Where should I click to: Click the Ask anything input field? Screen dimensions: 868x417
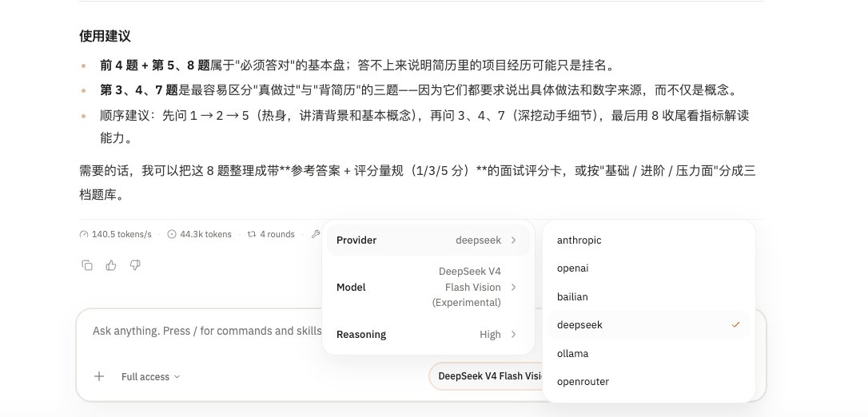[207, 331]
